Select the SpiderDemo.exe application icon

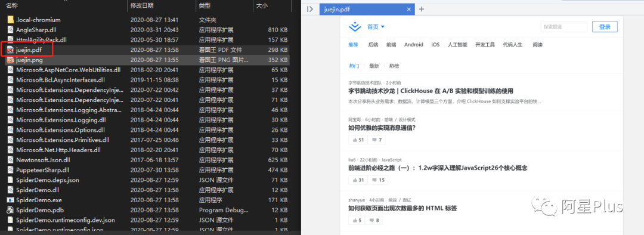(x=10, y=200)
